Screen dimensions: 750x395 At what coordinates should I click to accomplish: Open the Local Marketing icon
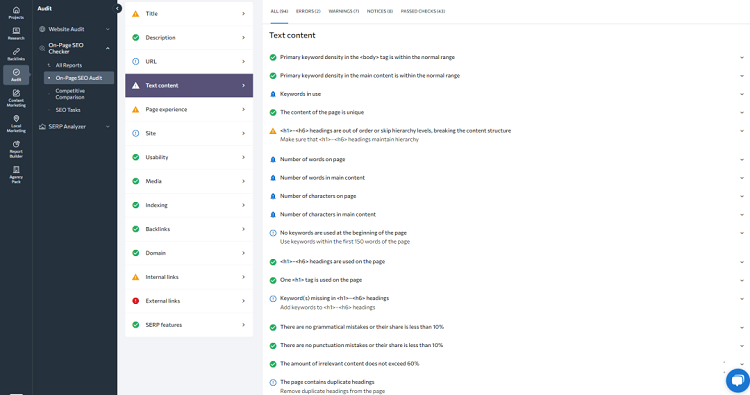pos(16,123)
